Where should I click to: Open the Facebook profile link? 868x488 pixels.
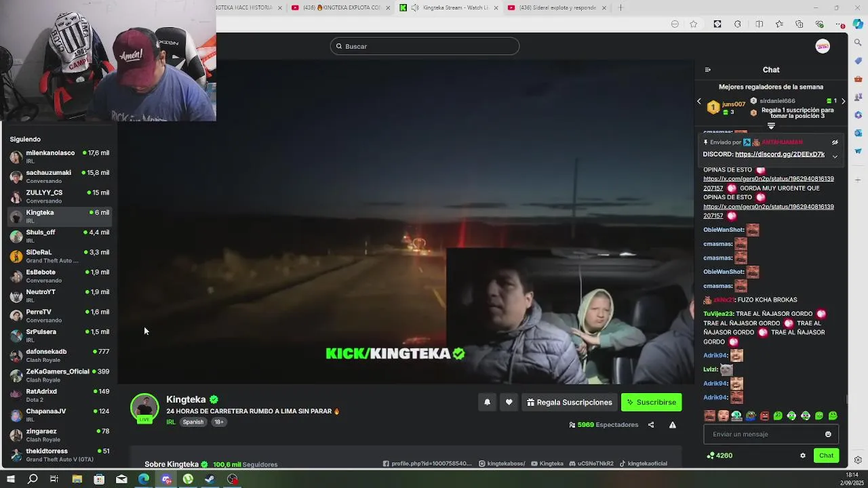[427, 464]
